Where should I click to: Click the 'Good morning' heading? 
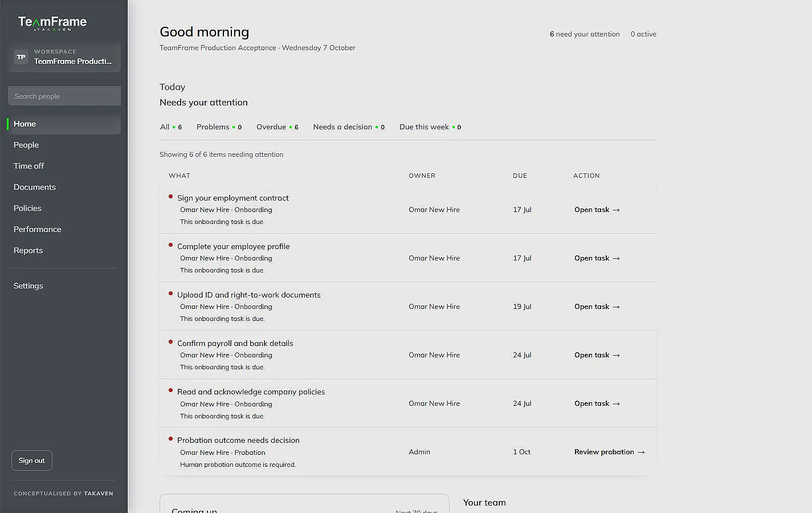tap(205, 32)
